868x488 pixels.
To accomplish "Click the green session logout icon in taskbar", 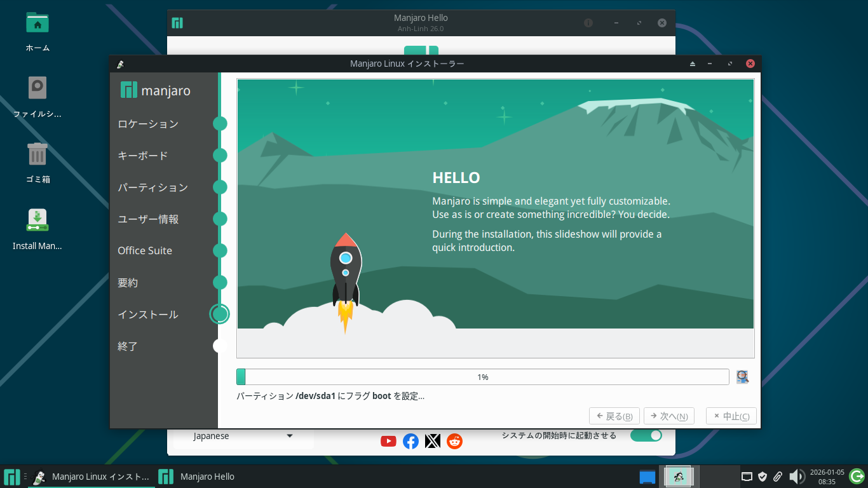I will pyautogui.click(x=857, y=477).
